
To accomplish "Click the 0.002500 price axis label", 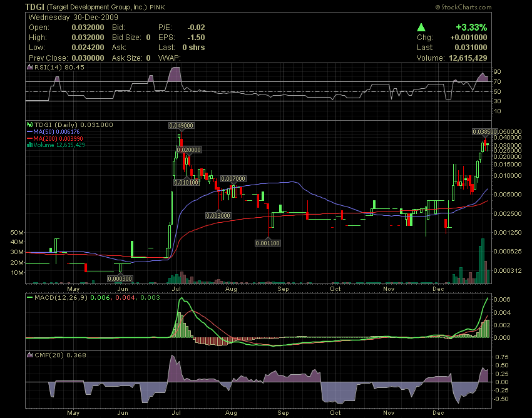I will 507,213.
